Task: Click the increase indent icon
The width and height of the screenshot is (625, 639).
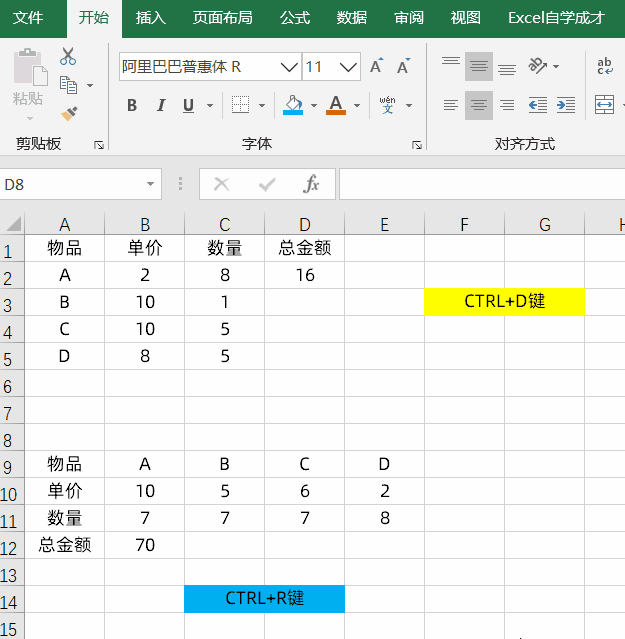Action: [x=566, y=105]
